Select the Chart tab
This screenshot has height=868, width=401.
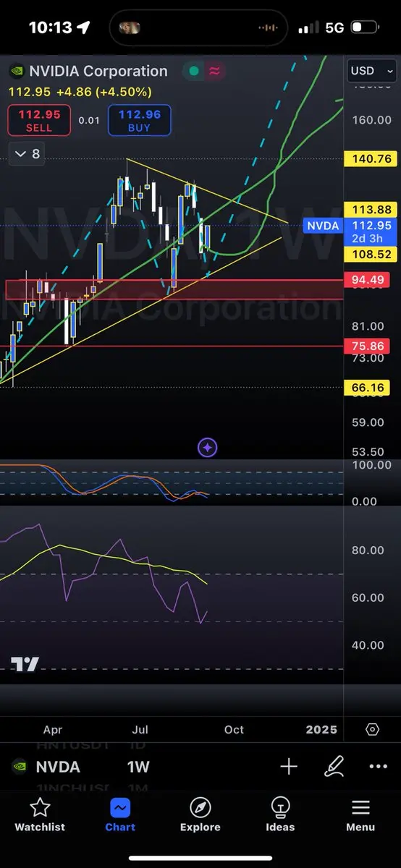click(x=120, y=815)
